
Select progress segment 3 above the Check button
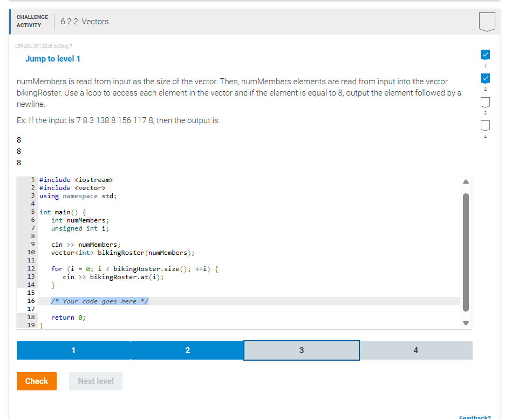click(x=301, y=350)
